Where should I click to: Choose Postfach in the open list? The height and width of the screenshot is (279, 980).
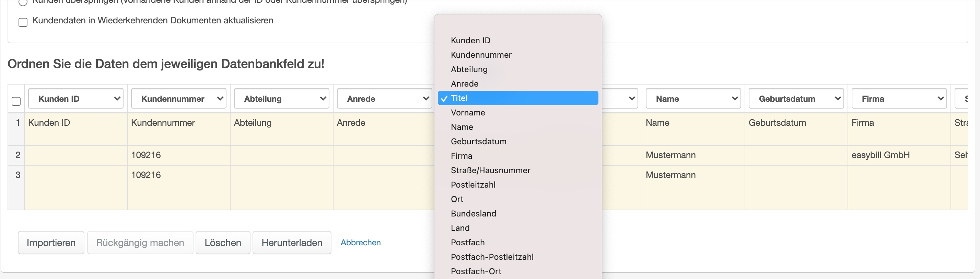pyautogui.click(x=518, y=243)
